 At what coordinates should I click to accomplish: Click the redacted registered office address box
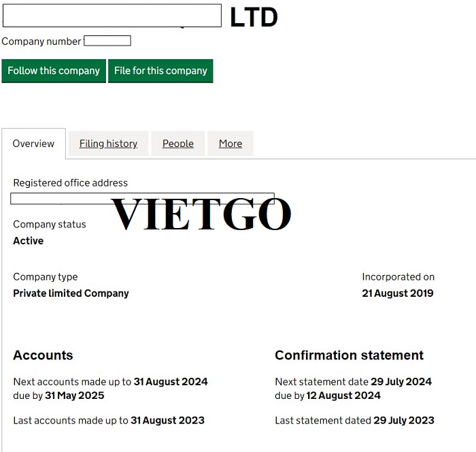coord(142,199)
